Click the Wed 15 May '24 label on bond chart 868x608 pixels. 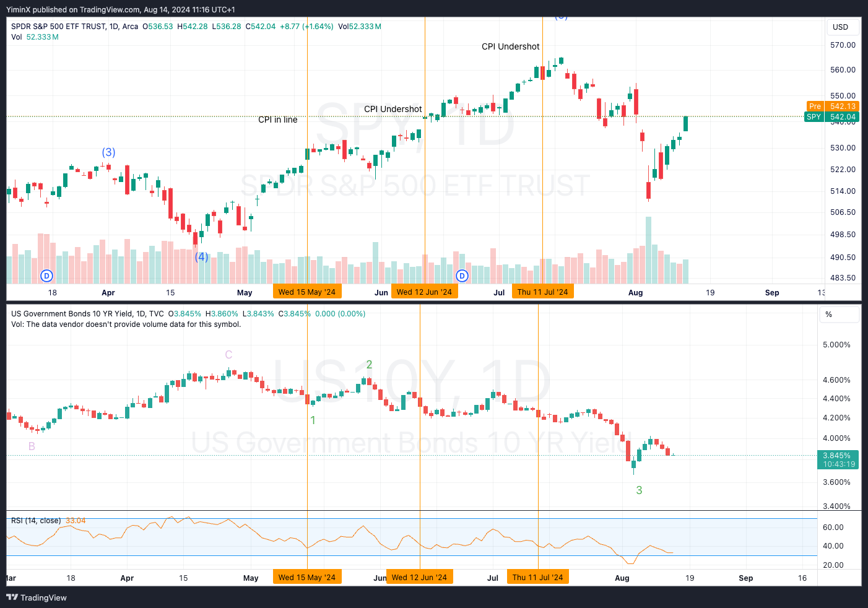[x=307, y=577]
